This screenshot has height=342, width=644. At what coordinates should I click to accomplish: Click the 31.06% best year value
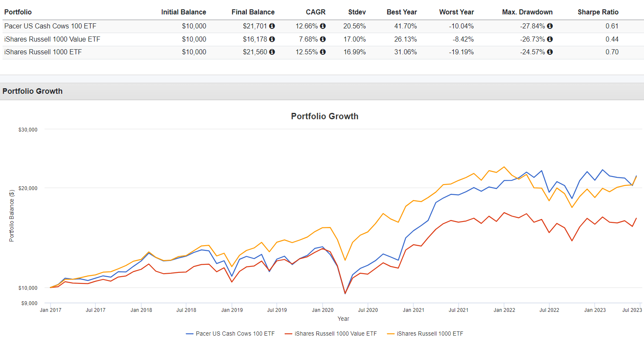pyautogui.click(x=405, y=52)
